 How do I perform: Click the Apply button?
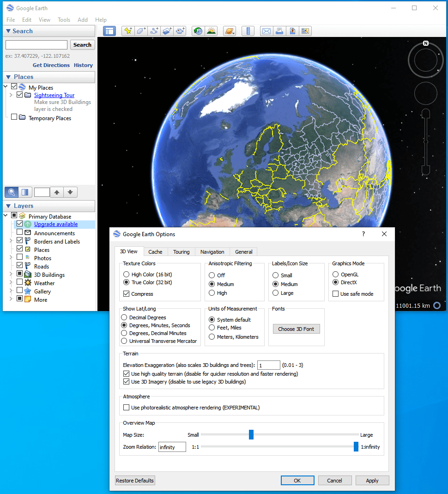[x=372, y=481]
